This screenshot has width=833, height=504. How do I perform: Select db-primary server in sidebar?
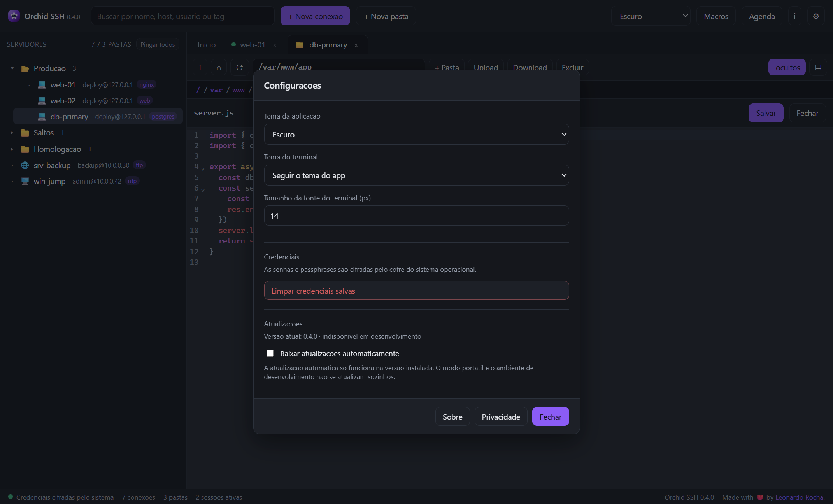pyautogui.click(x=98, y=116)
